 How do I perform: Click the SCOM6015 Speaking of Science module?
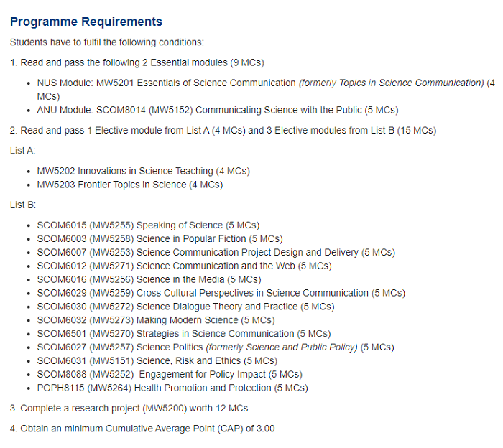pos(148,225)
